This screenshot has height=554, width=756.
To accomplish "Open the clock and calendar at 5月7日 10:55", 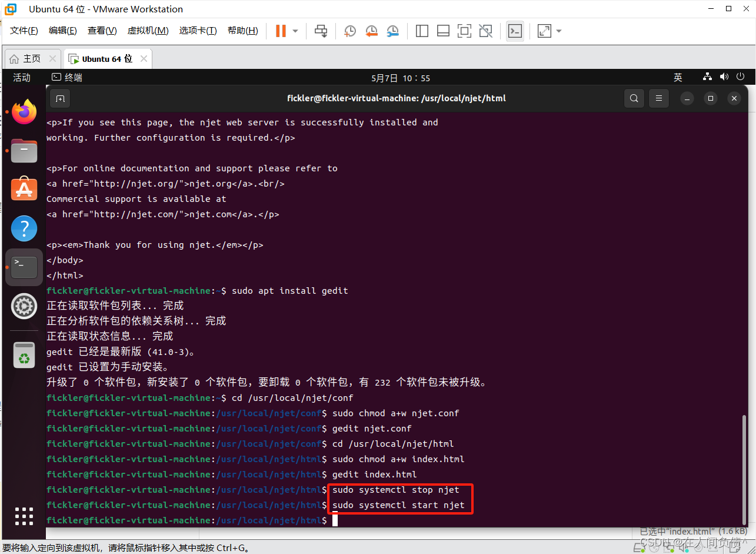I will click(x=401, y=78).
